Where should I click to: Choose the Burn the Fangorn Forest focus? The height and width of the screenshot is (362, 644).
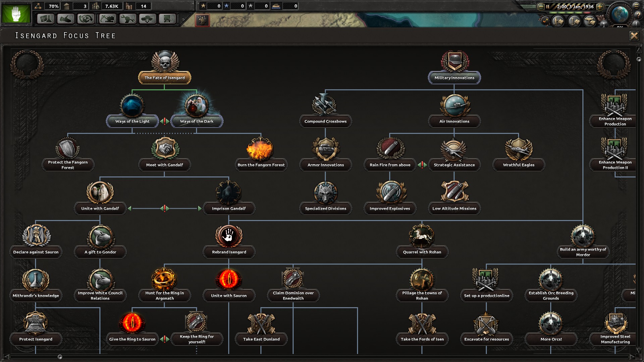point(261,155)
